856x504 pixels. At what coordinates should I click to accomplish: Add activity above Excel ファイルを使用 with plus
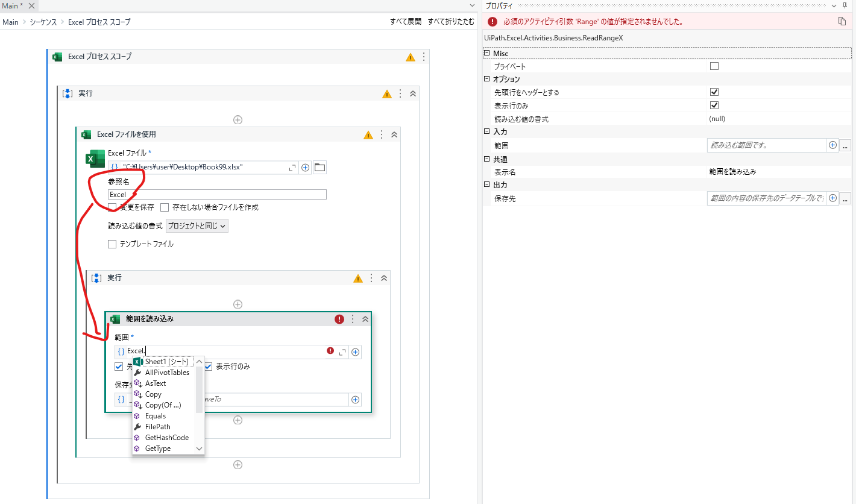coord(238,119)
